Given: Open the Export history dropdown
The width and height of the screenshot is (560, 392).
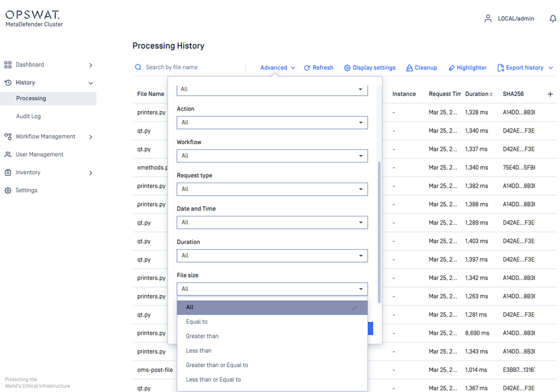Looking at the screenshot, I should 525,68.
